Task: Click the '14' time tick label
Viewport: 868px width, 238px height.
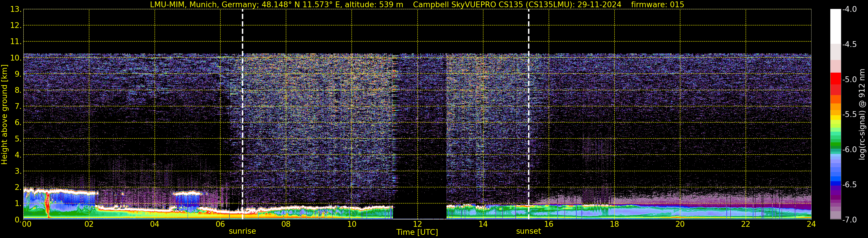Action: tap(483, 224)
